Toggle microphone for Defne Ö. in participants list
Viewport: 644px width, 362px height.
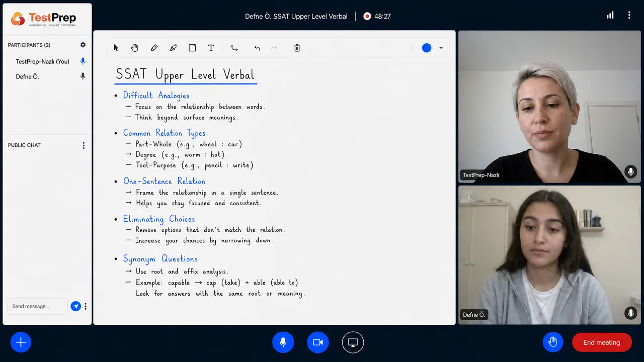83,76
